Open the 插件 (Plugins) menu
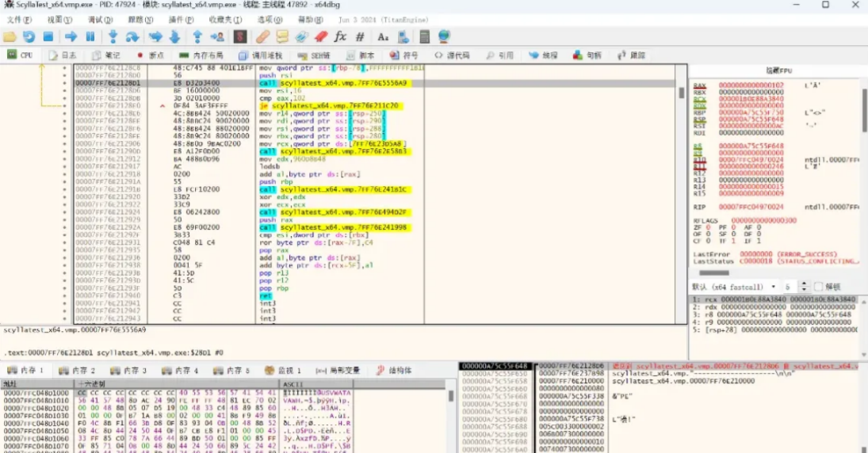The width and height of the screenshot is (868, 453). [181, 19]
